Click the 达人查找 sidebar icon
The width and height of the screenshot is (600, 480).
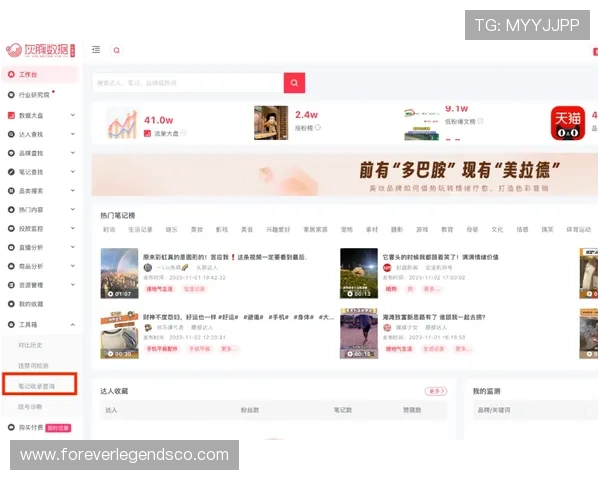11,134
